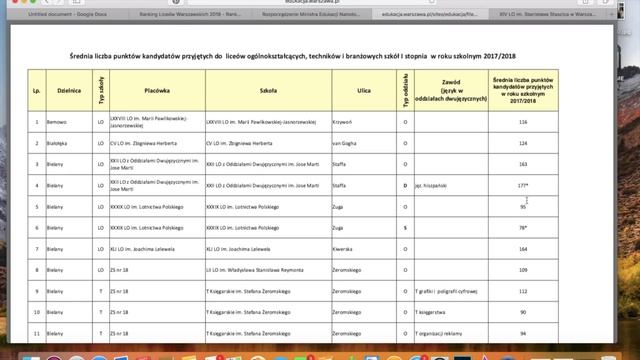Click the score value '177*'
This screenshot has height=360, width=640.
click(523, 186)
